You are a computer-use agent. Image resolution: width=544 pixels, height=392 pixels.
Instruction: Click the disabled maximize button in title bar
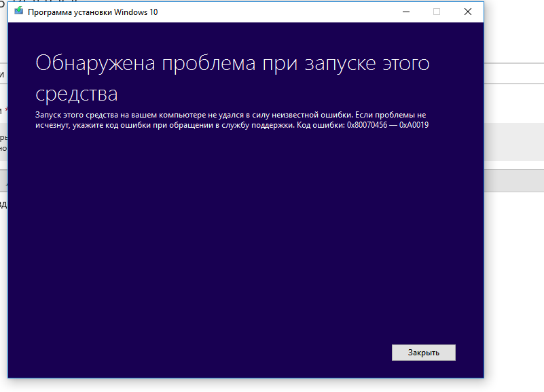(x=437, y=12)
